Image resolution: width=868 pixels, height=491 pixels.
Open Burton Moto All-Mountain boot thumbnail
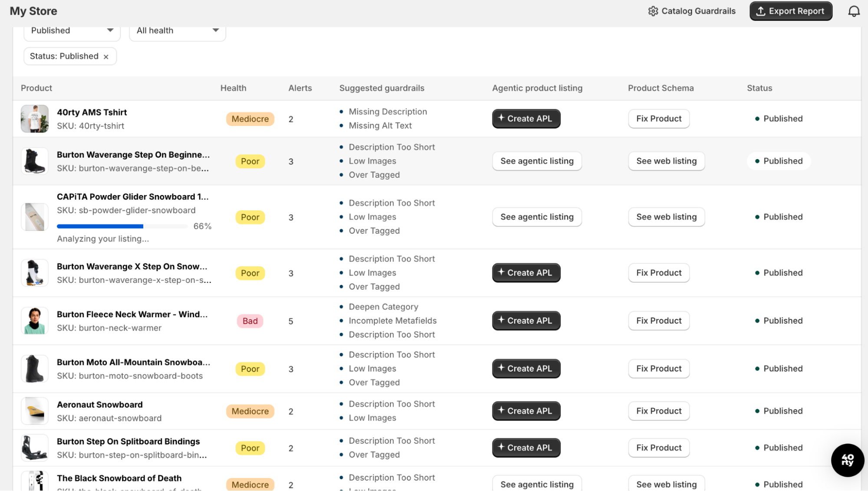pyautogui.click(x=35, y=368)
